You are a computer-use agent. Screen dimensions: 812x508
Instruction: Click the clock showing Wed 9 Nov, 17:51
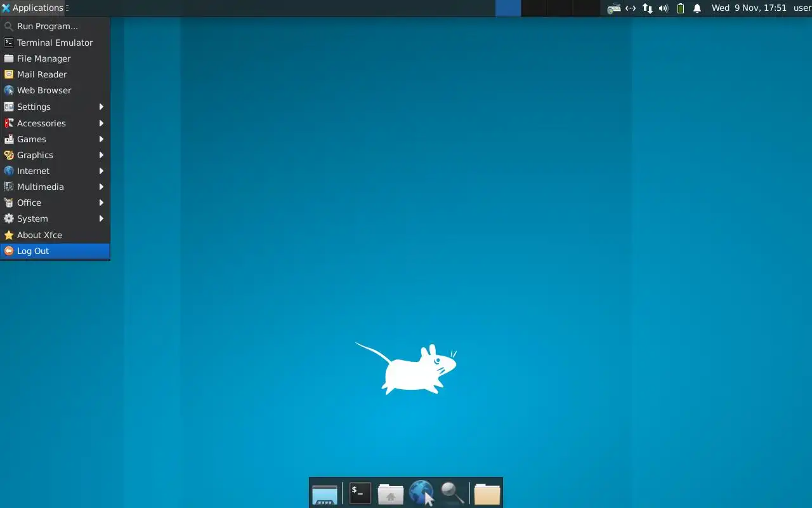coord(749,8)
